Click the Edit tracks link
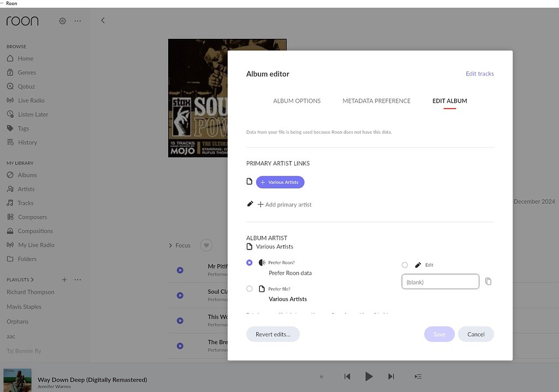559x392 pixels. tap(479, 74)
